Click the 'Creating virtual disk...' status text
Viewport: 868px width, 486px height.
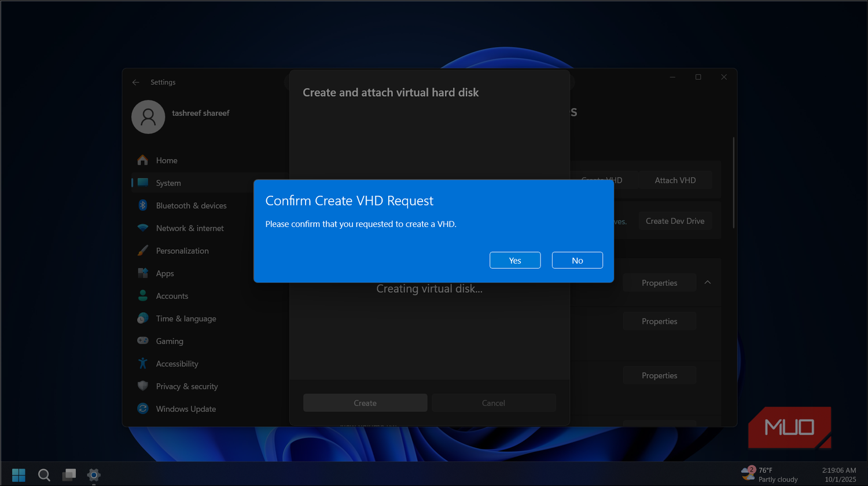[x=429, y=288]
